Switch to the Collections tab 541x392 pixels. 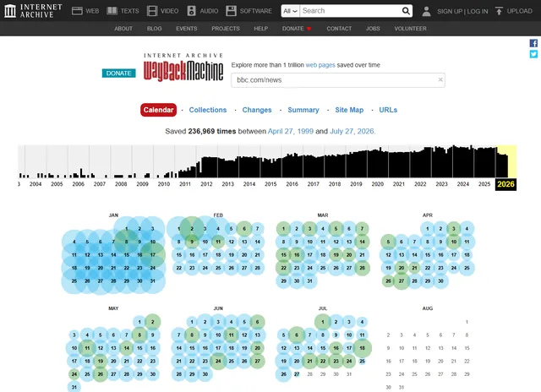[x=208, y=110]
